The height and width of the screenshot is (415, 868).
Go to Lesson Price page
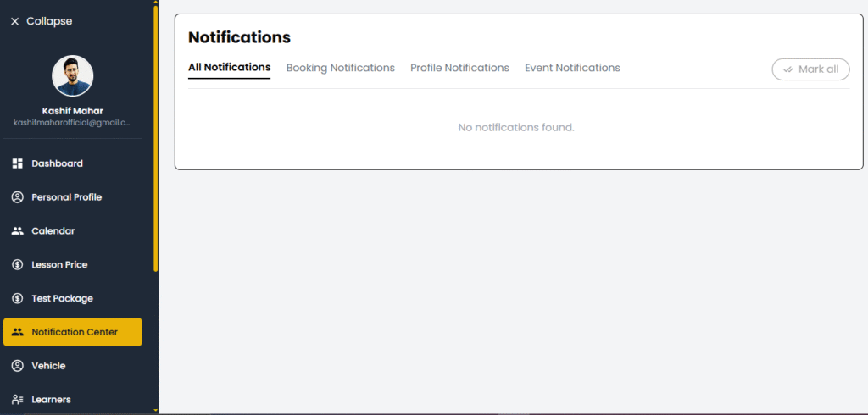[59, 265]
